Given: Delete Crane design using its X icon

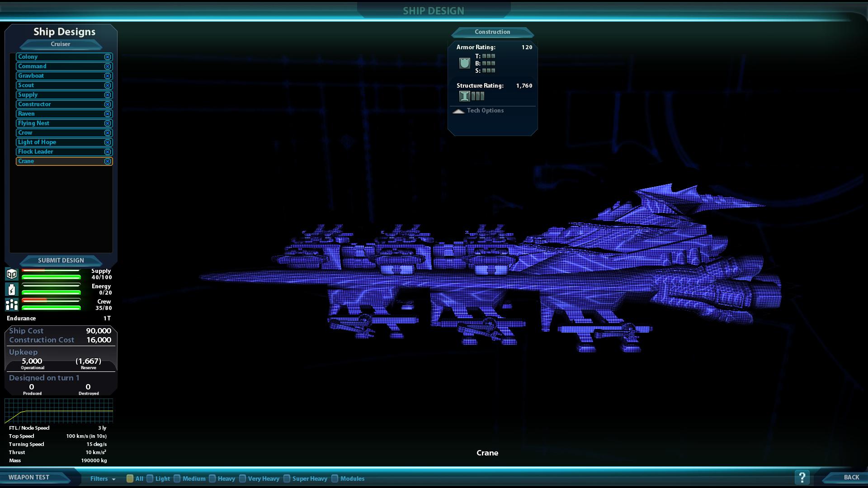Looking at the screenshot, I should [x=108, y=161].
